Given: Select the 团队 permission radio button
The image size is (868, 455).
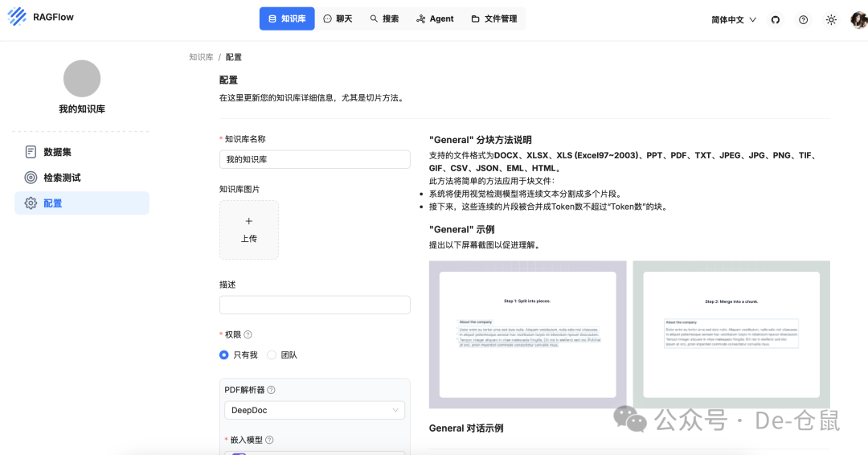Looking at the screenshot, I should 272,355.
